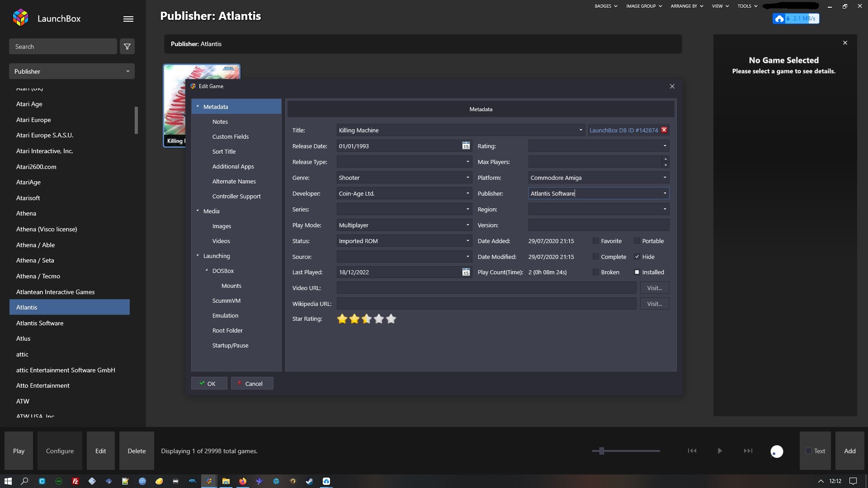This screenshot has width=868, height=488.
Task: Open the Arrange By menu
Action: (x=687, y=6)
